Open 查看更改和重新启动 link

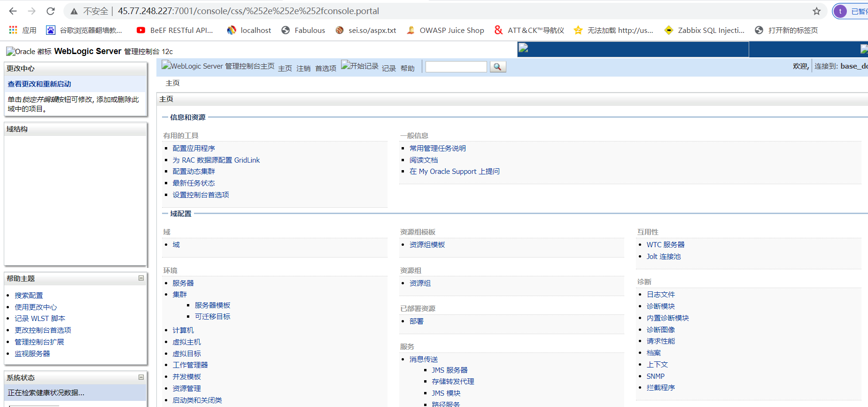39,84
